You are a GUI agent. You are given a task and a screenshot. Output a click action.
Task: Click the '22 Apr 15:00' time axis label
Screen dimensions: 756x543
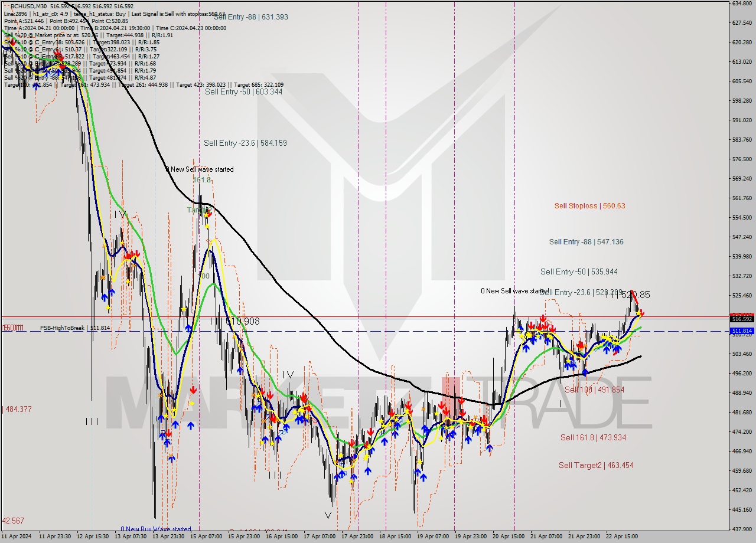tap(622, 537)
